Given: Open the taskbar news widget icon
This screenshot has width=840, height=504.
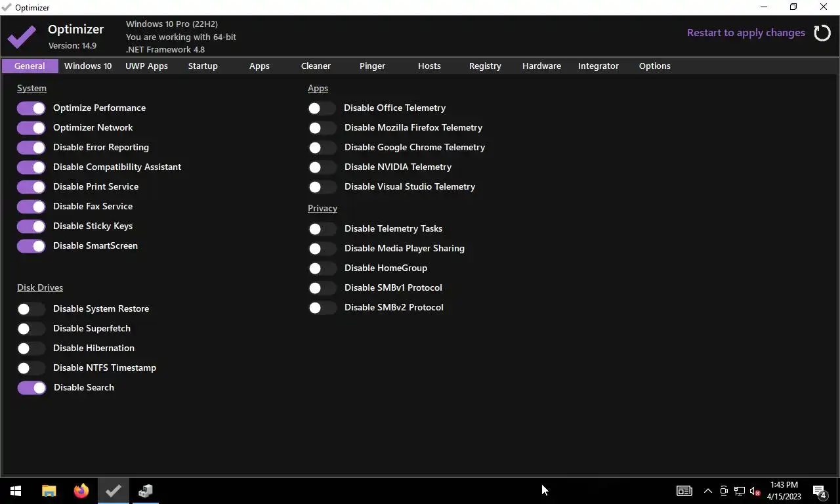Looking at the screenshot, I should point(684,491).
